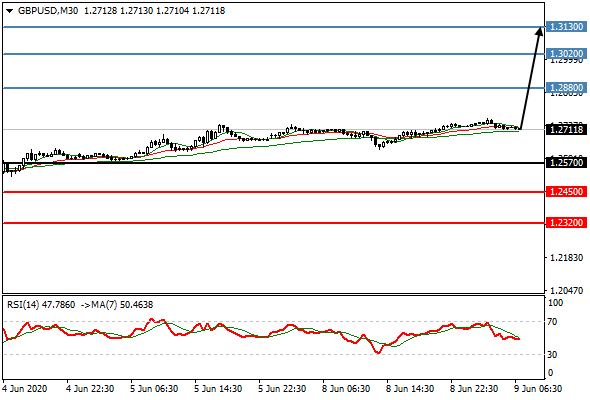590x400 pixels.
Task: Click the 9 Jun 06:30 time label
Action: click(538, 389)
